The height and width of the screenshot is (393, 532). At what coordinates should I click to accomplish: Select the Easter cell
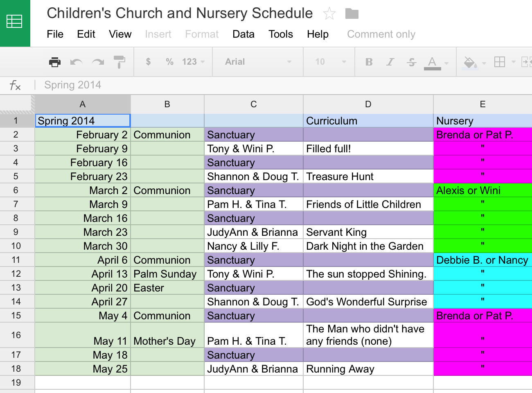click(x=167, y=288)
